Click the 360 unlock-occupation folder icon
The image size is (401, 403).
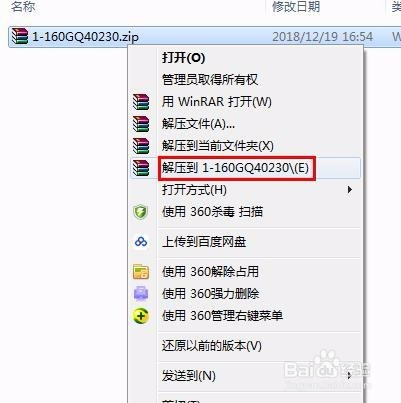point(141,272)
